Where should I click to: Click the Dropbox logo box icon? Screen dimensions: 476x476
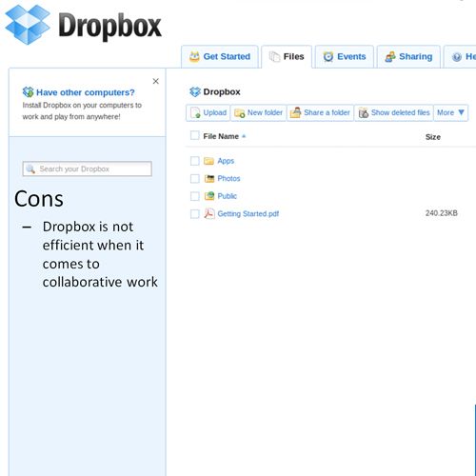(x=28, y=25)
